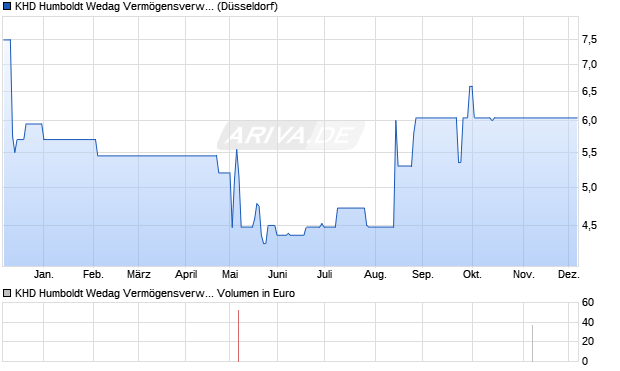Click the 6,0 price axis value
The width and height of the screenshot is (620, 371).
[x=589, y=121]
